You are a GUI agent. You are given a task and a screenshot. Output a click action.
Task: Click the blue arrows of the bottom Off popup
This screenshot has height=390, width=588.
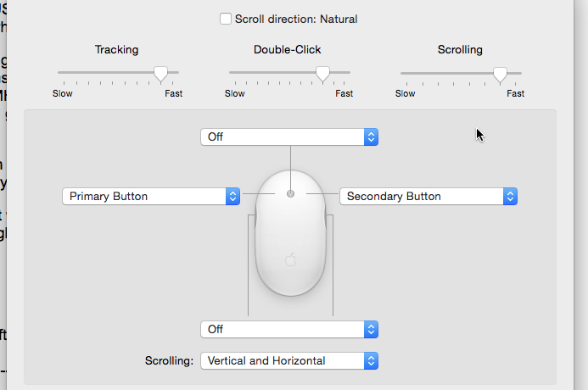coord(371,329)
